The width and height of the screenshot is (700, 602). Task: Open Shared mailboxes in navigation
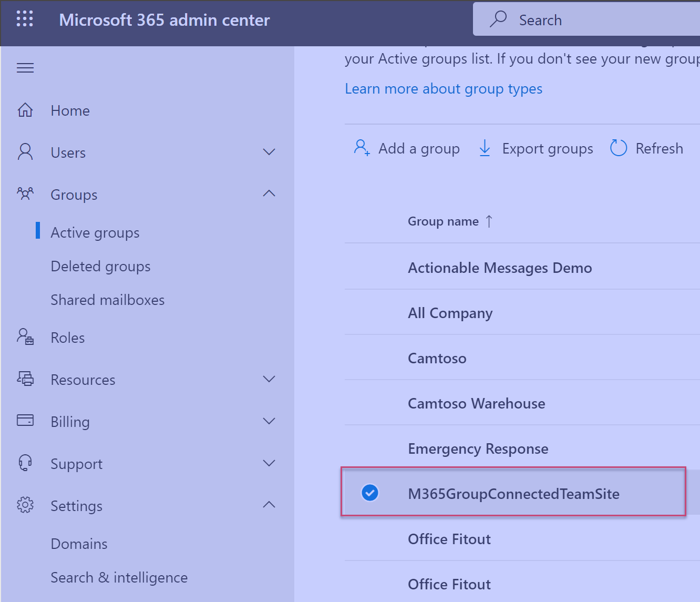tap(107, 300)
